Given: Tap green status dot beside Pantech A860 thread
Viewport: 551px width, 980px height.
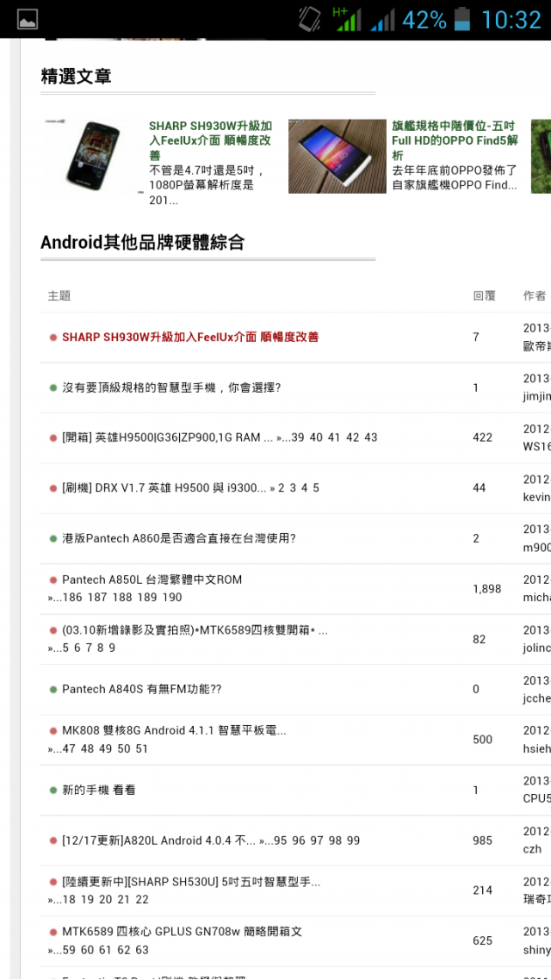Looking at the screenshot, I should click(53, 538).
